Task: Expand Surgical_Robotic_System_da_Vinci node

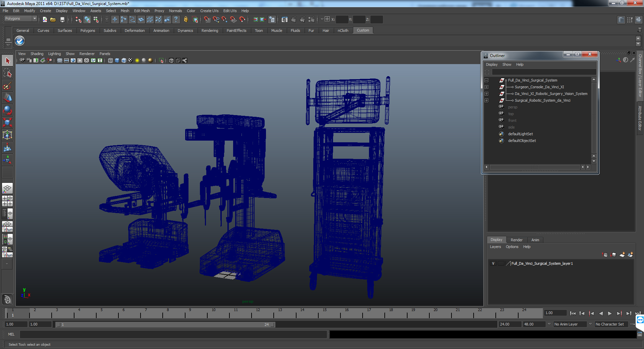Action: (x=486, y=100)
